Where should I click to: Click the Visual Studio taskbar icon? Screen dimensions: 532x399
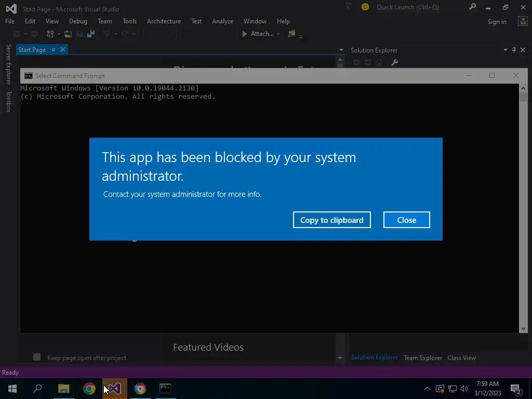(115, 389)
